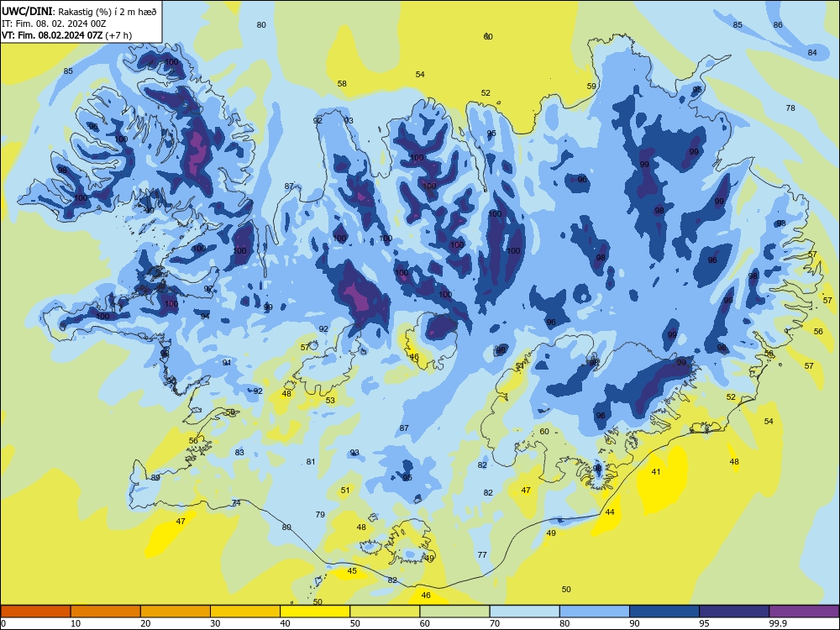This screenshot has height=630, width=840.
Task: Click the '94' humidity value on the map
Action: pos(205,317)
